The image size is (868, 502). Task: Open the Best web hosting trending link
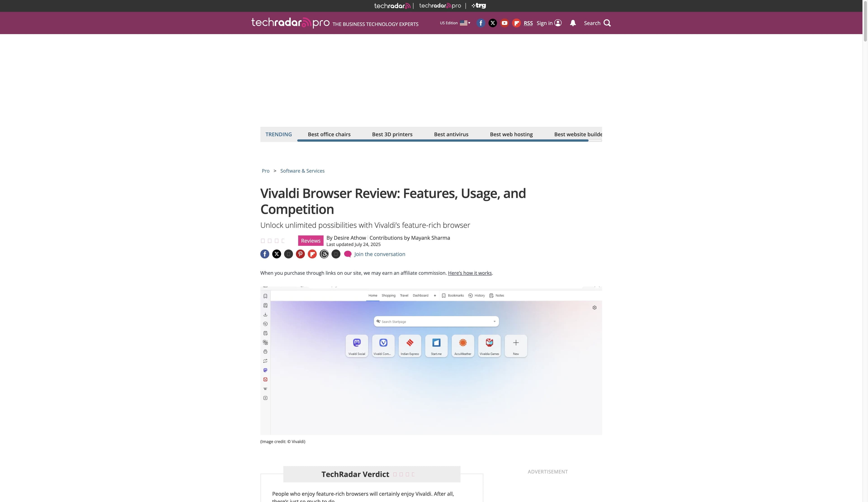tap(511, 134)
